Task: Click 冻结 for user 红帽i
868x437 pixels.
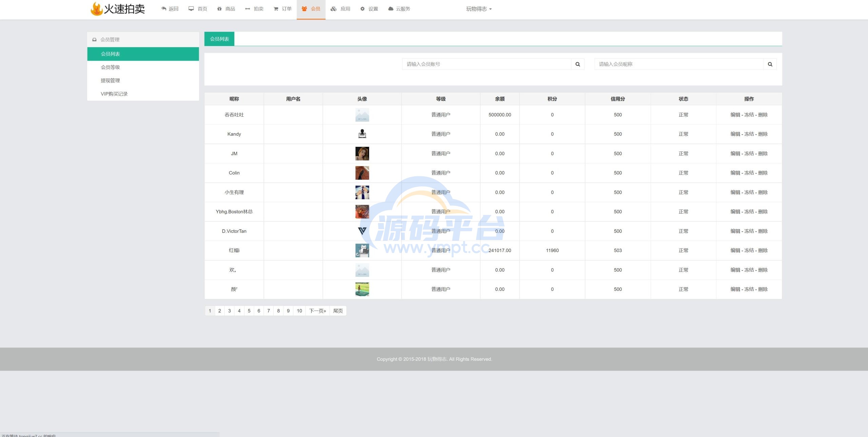Action: [749, 251]
